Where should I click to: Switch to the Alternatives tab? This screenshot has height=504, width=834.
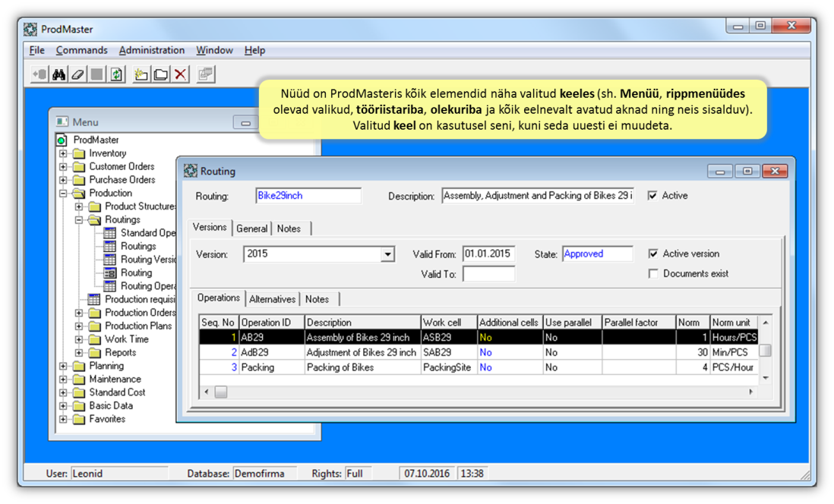pos(273,299)
